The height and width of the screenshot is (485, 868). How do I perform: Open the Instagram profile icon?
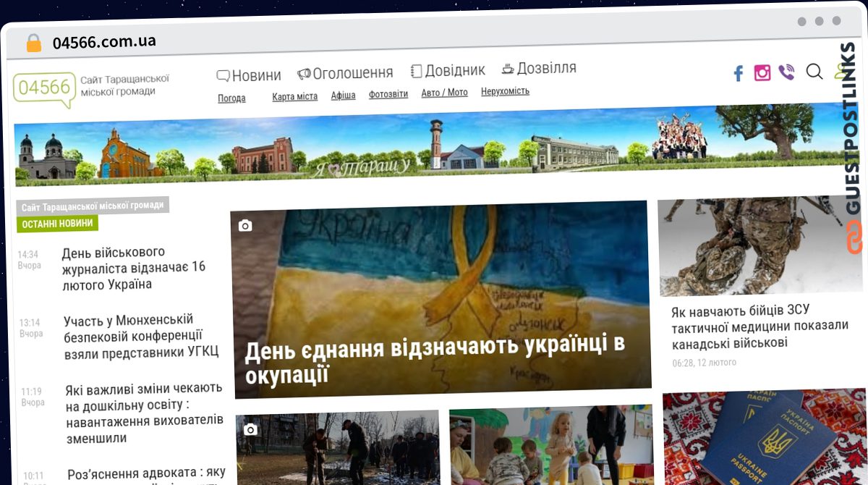(x=762, y=72)
